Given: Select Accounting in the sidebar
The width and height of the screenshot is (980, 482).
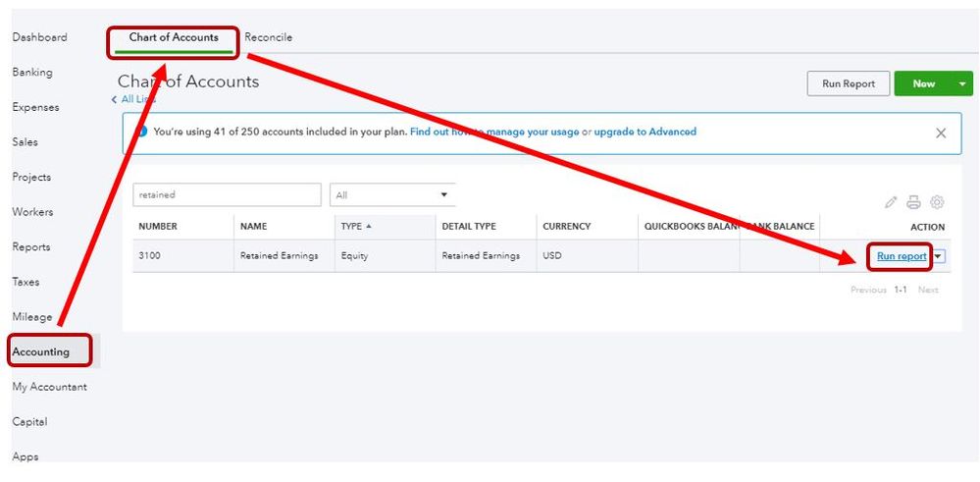Looking at the screenshot, I should [40, 352].
